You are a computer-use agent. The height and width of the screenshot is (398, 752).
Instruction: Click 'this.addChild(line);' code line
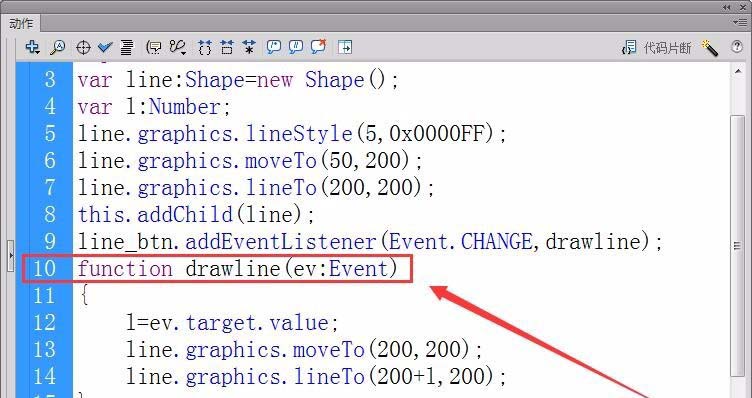click(x=196, y=214)
